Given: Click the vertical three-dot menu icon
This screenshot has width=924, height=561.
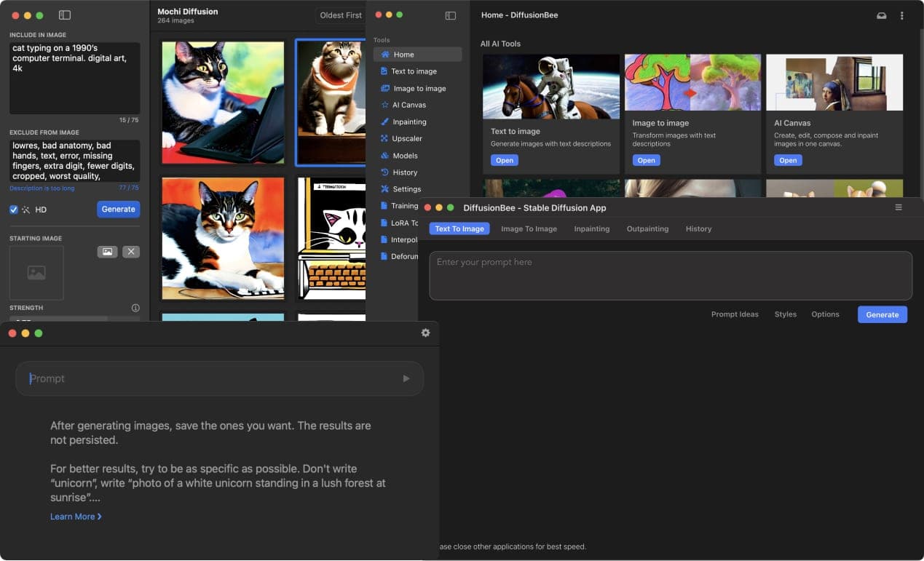Looking at the screenshot, I should pyautogui.click(x=902, y=15).
